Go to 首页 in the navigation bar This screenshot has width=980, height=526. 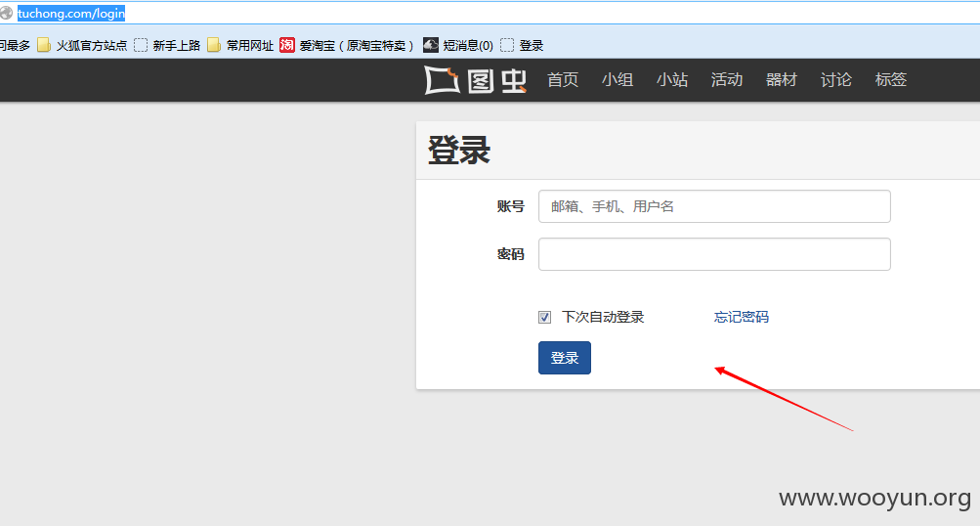click(x=563, y=80)
